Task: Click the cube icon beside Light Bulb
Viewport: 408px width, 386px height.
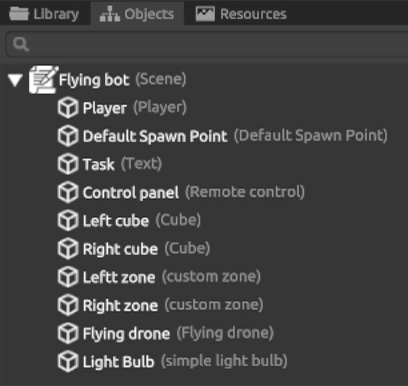Action: pos(68,362)
